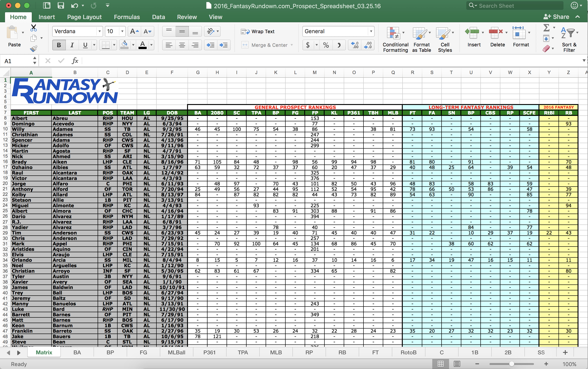Click the zoom slider handle
The image size is (588, 369).
coord(511,364)
